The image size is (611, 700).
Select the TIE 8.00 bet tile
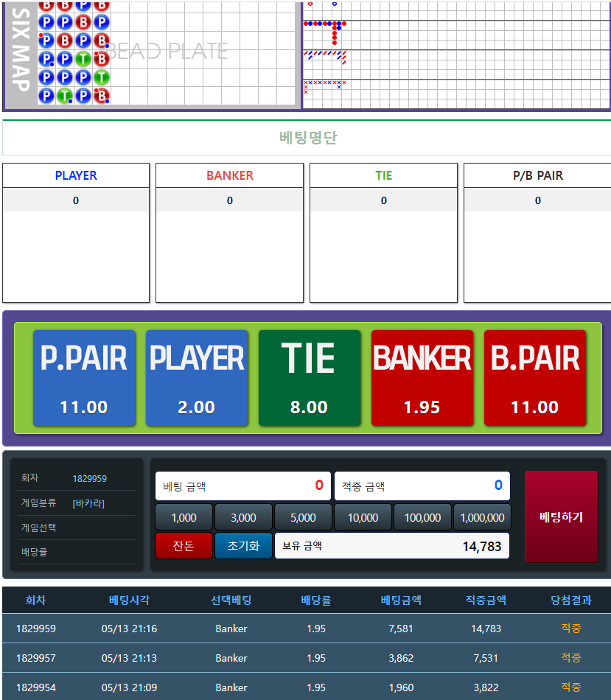click(x=310, y=378)
